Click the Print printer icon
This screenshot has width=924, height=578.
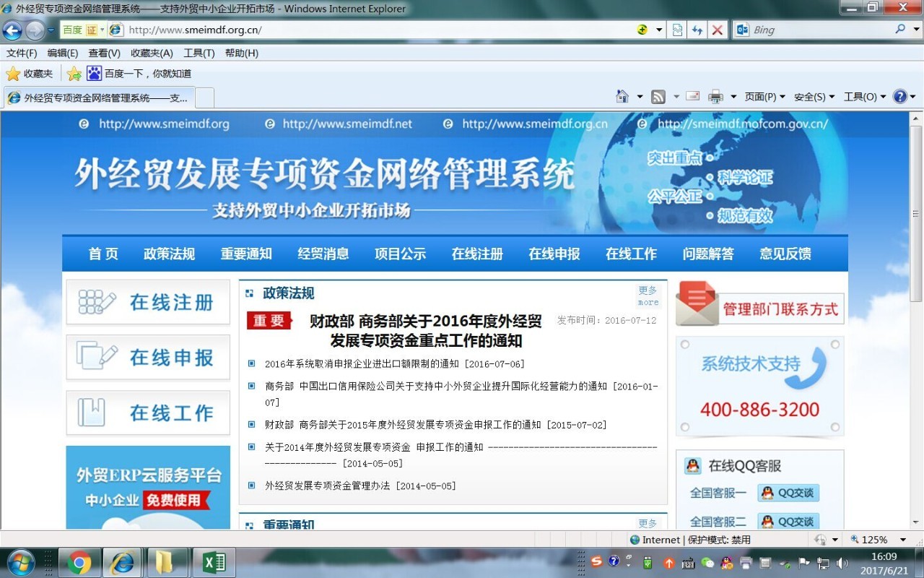coord(715,97)
